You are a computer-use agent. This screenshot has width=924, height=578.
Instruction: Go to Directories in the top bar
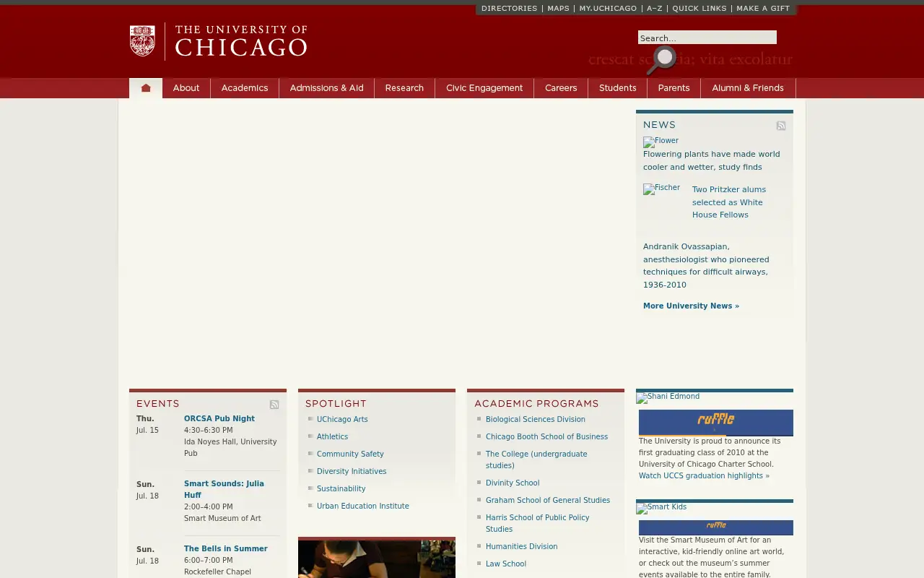509,9
